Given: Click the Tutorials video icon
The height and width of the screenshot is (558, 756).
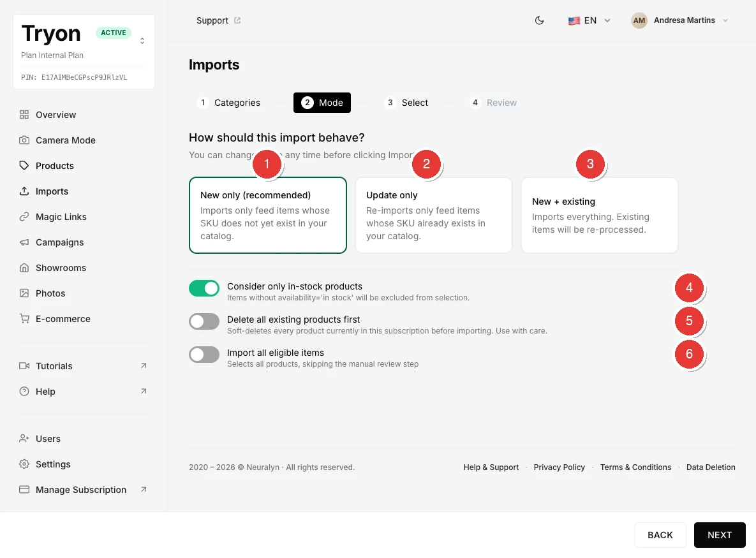Looking at the screenshot, I should (24, 366).
